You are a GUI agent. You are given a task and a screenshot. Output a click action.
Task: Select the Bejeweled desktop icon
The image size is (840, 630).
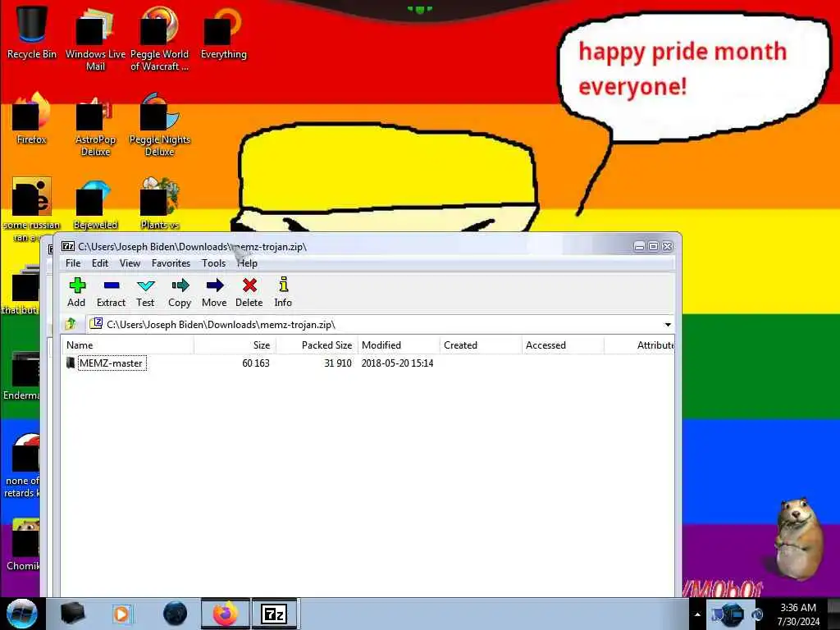95,204
